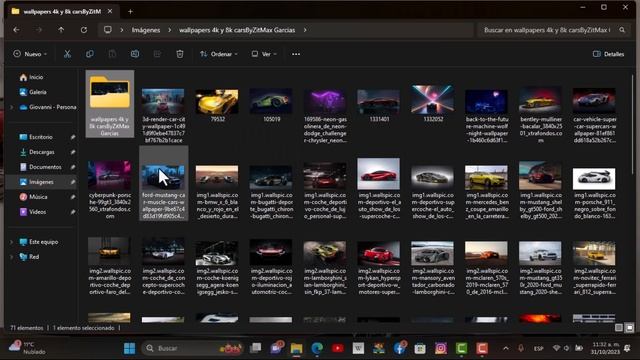Click the wallpapers 4k y 8k breadcrumb
The width and height of the screenshot is (640, 360).
(x=237, y=30)
